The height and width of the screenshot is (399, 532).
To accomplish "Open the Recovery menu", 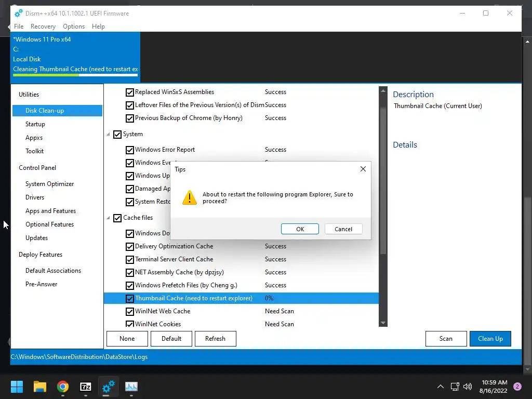I will point(43,26).
